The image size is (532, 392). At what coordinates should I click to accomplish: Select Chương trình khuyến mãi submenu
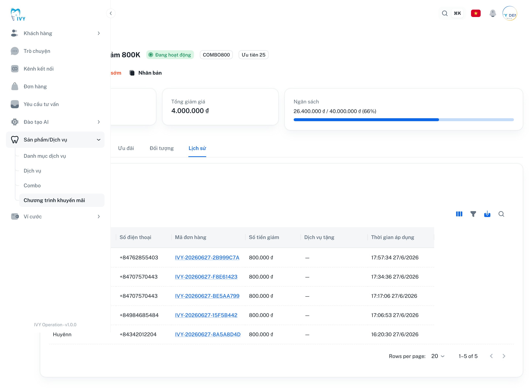point(62,200)
